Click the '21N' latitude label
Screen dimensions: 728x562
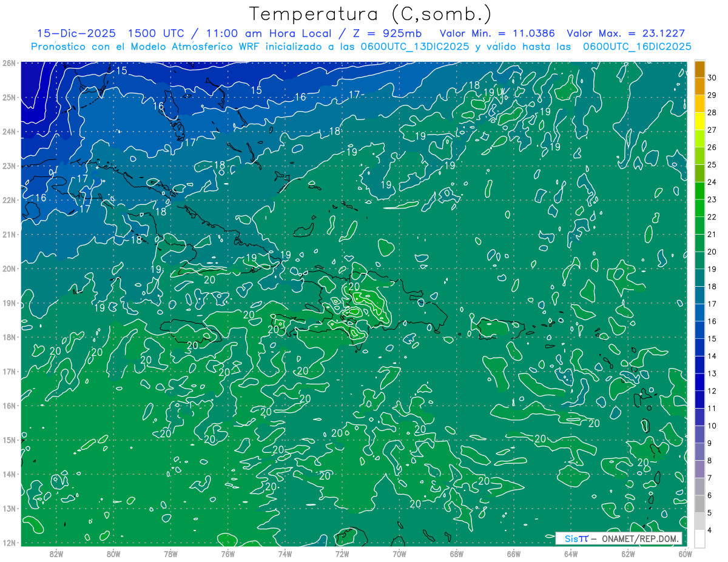pyautogui.click(x=8, y=235)
